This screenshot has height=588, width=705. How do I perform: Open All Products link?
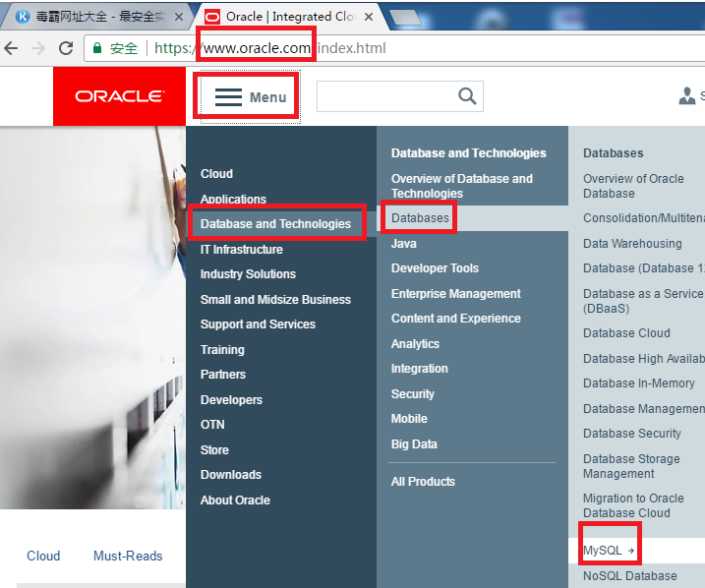click(x=423, y=481)
